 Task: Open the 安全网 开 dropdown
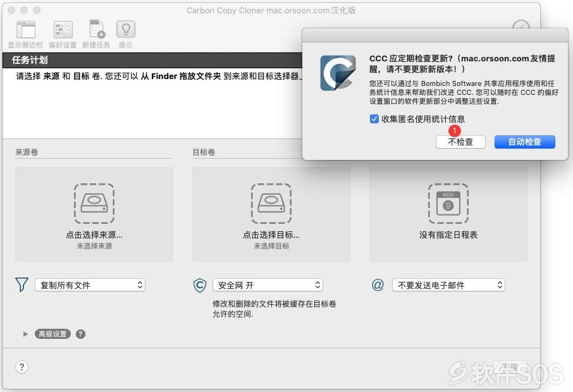268,285
